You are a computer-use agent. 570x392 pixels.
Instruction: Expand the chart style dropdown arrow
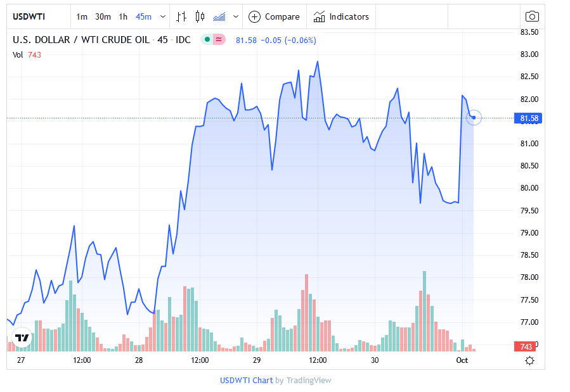pos(236,16)
